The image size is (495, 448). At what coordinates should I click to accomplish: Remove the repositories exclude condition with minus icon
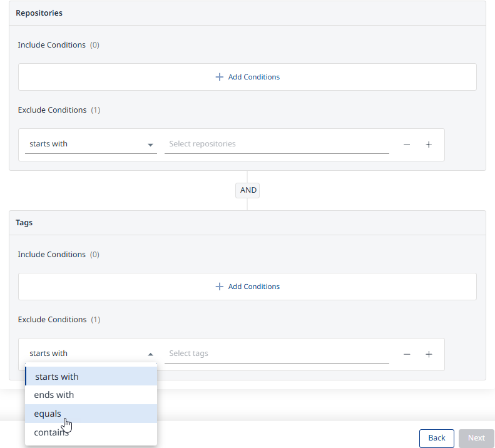407,145
